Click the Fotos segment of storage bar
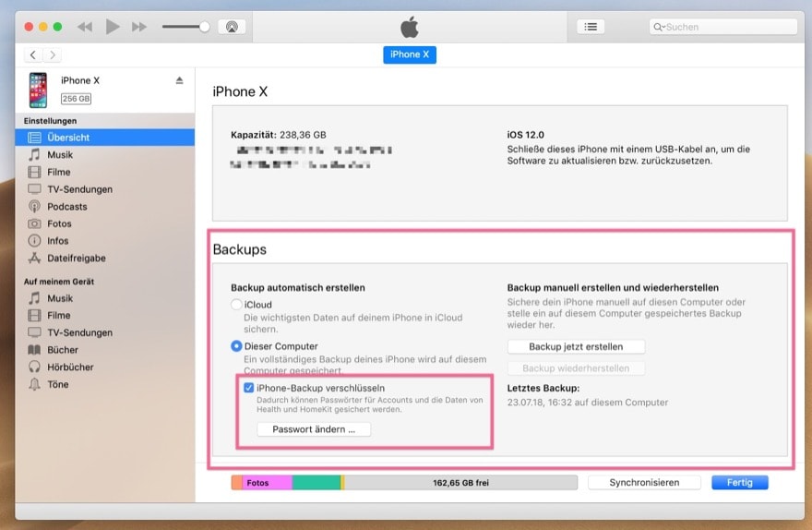The width and height of the screenshot is (812, 530). tap(268, 482)
